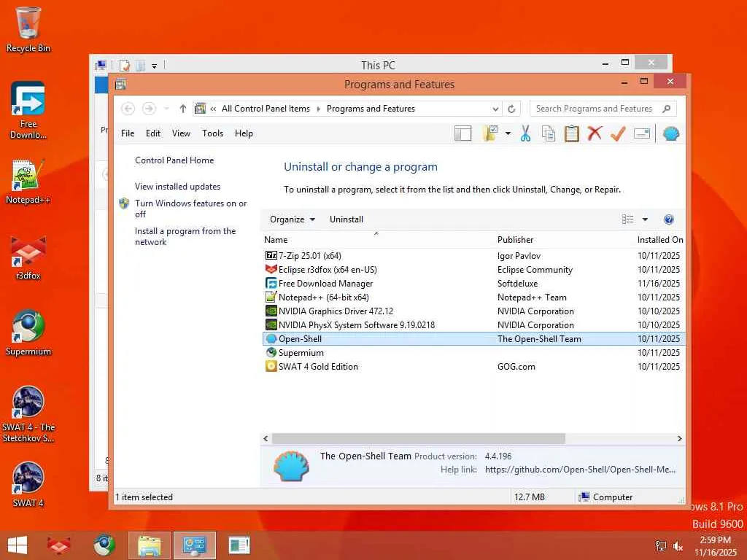Click the folder options toolbar icon

(490, 134)
